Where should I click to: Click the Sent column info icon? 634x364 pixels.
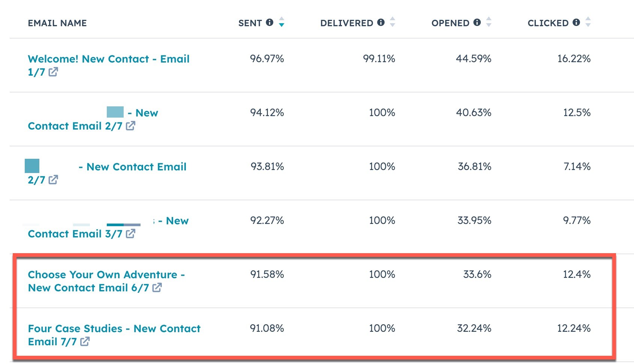pos(269,22)
